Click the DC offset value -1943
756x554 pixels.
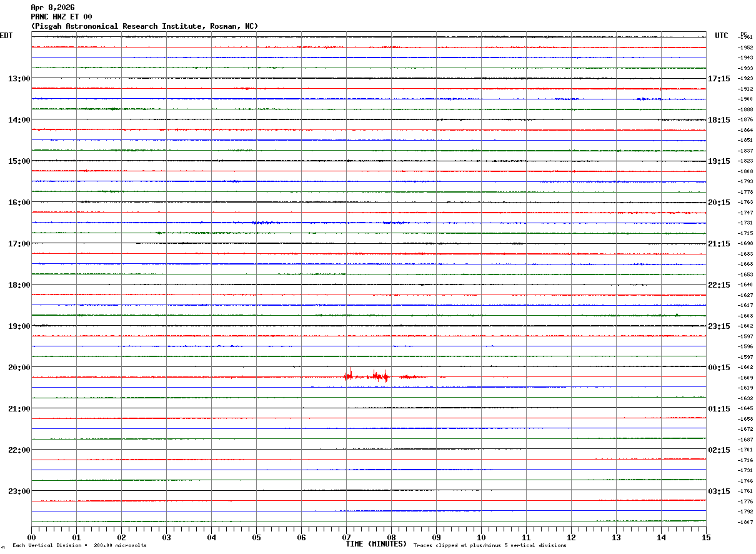(x=745, y=58)
